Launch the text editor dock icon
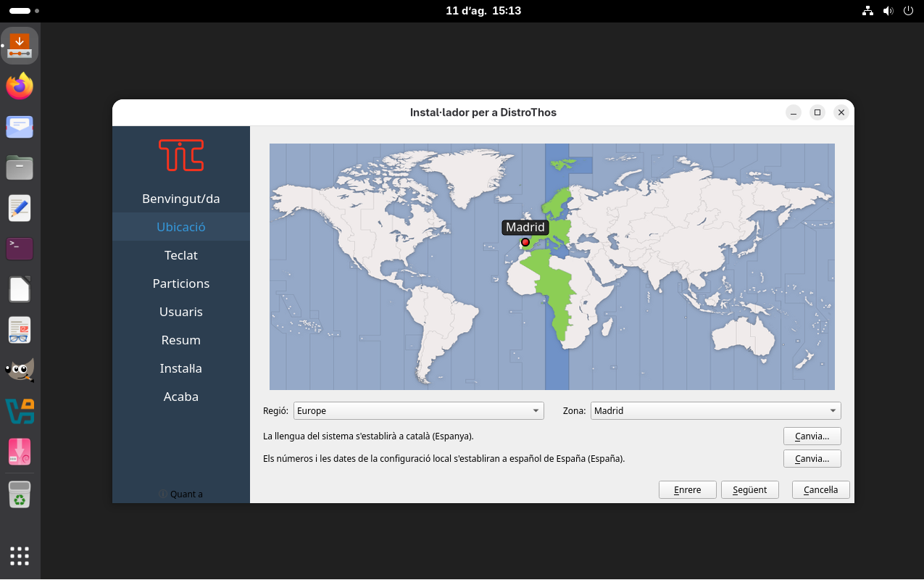This screenshot has width=924, height=580. [20, 208]
